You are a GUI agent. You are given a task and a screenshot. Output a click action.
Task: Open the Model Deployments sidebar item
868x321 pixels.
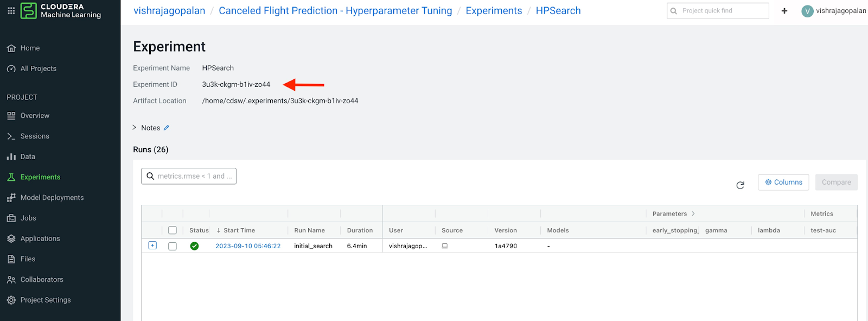pos(52,198)
